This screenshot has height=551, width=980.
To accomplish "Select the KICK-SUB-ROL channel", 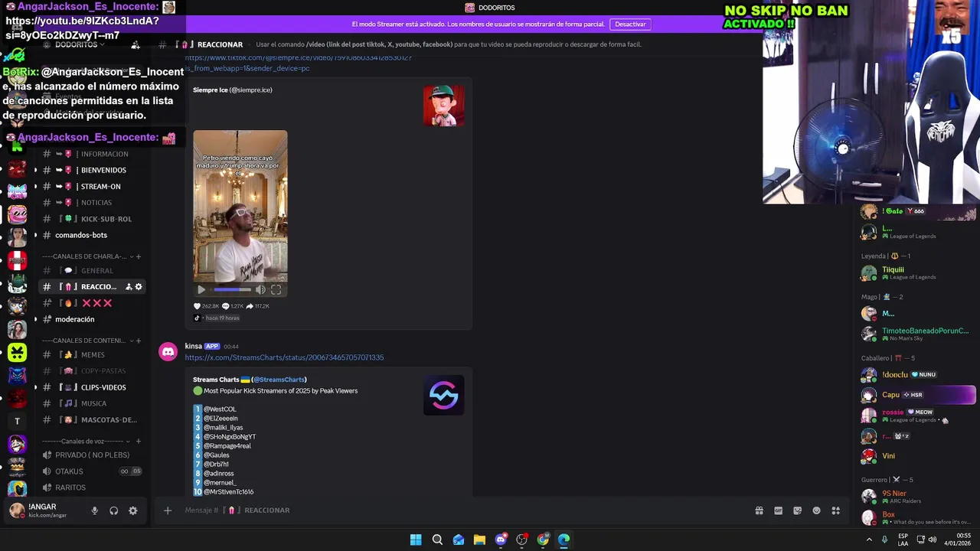I will click(92, 219).
